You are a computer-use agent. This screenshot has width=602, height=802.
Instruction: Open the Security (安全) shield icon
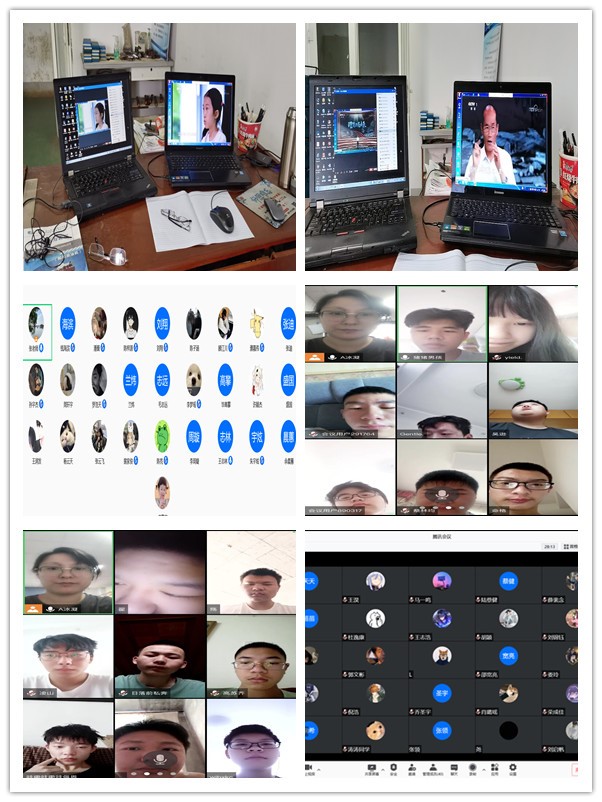[393, 768]
